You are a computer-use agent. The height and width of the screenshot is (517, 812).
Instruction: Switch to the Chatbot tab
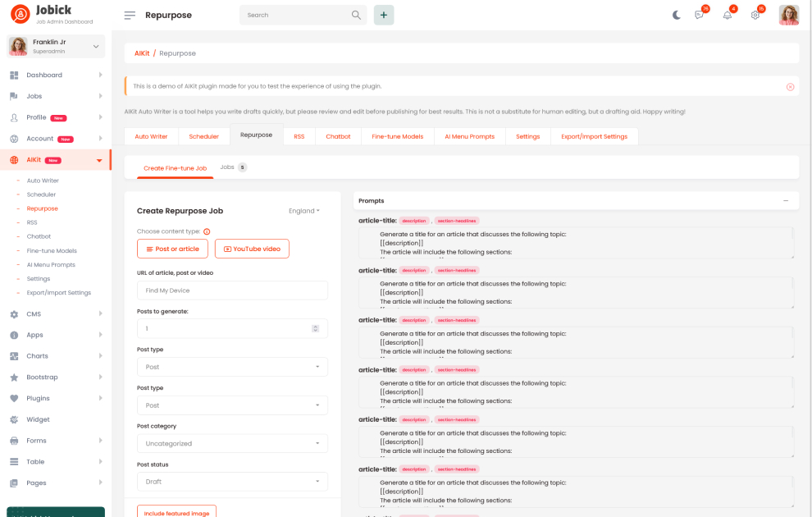click(338, 136)
